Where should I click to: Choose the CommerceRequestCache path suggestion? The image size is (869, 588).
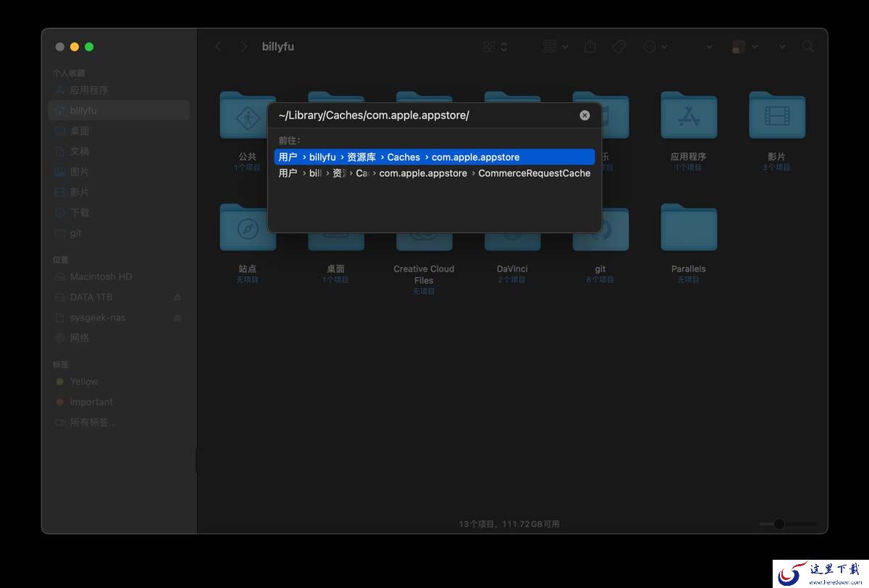point(434,173)
